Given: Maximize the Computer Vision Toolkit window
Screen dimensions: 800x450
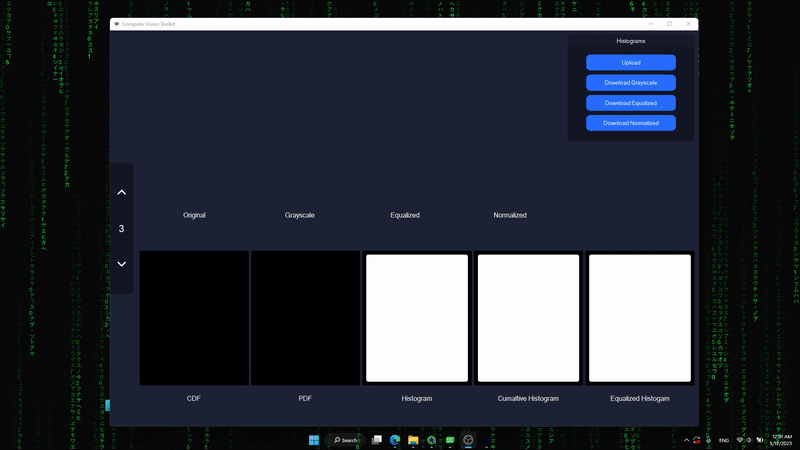Looking at the screenshot, I should pyautogui.click(x=669, y=24).
